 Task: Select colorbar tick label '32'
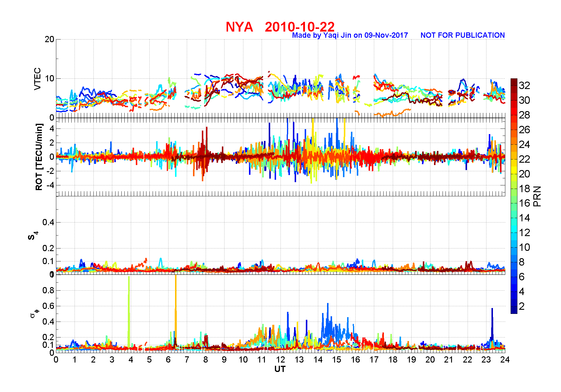pos(524,85)
